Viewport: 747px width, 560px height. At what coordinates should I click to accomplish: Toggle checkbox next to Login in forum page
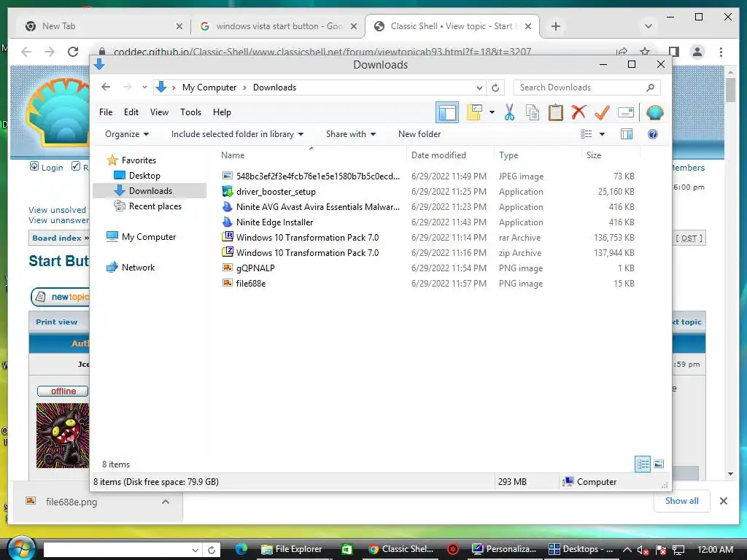76,166
